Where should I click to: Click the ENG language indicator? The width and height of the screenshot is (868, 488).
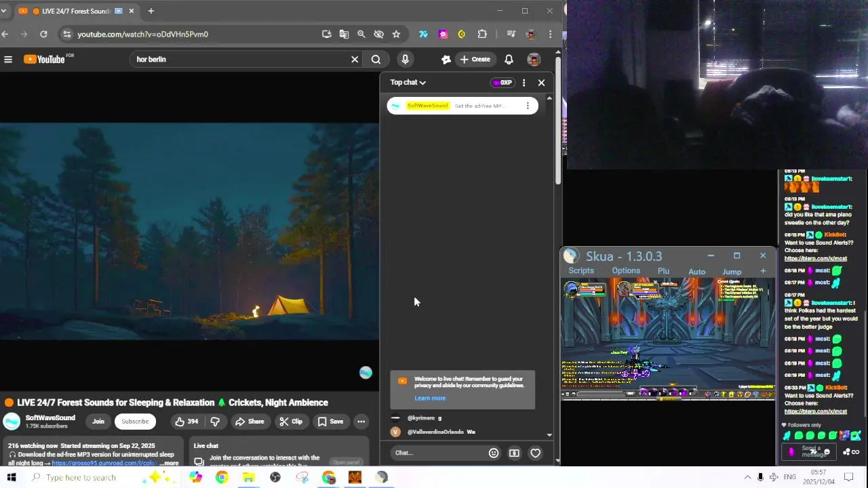[790, 477]
